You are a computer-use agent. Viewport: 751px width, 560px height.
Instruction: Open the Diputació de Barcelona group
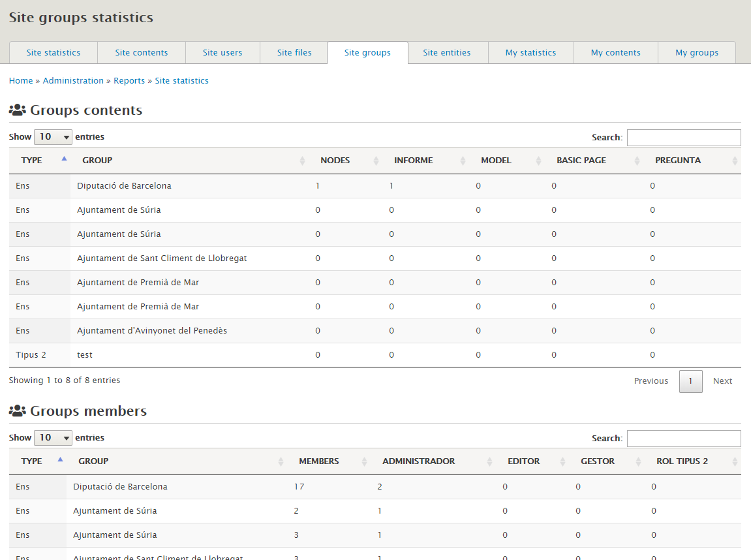(124, 185)
